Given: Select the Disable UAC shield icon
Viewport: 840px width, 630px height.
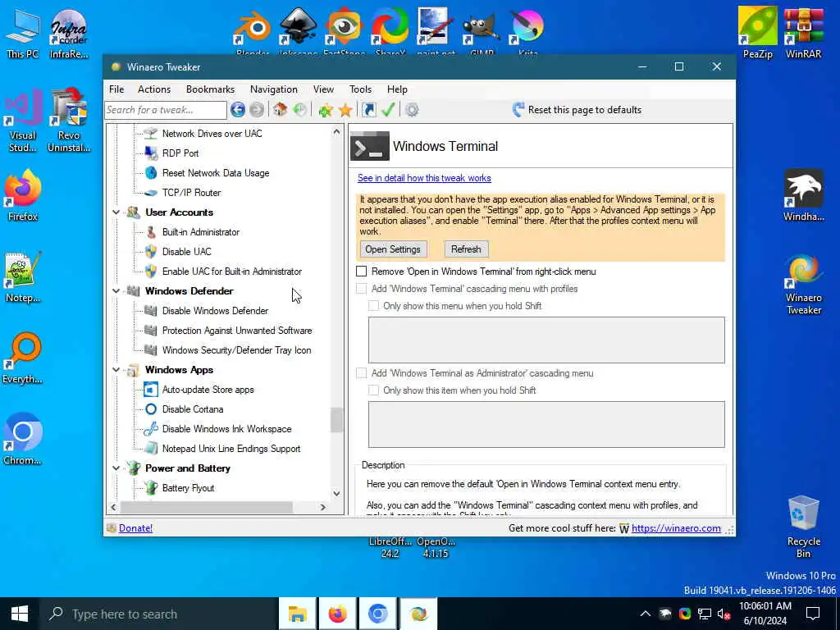Looking at the screenshot, I should (x=151, y=252).
